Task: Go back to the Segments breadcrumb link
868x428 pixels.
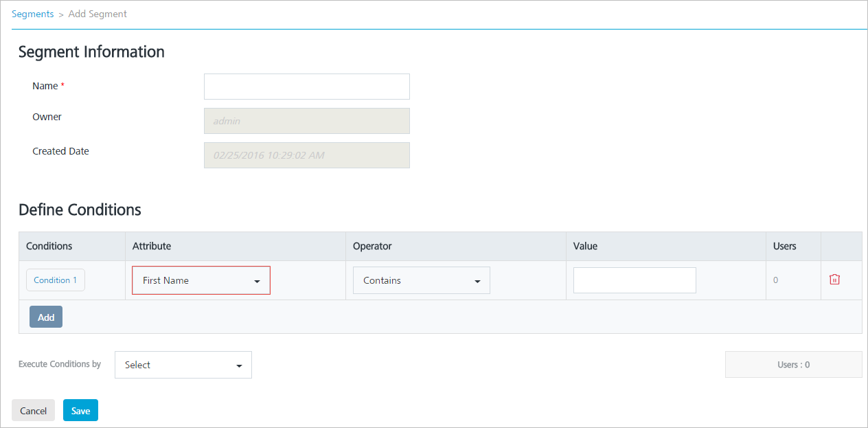Action: (32, 14)
